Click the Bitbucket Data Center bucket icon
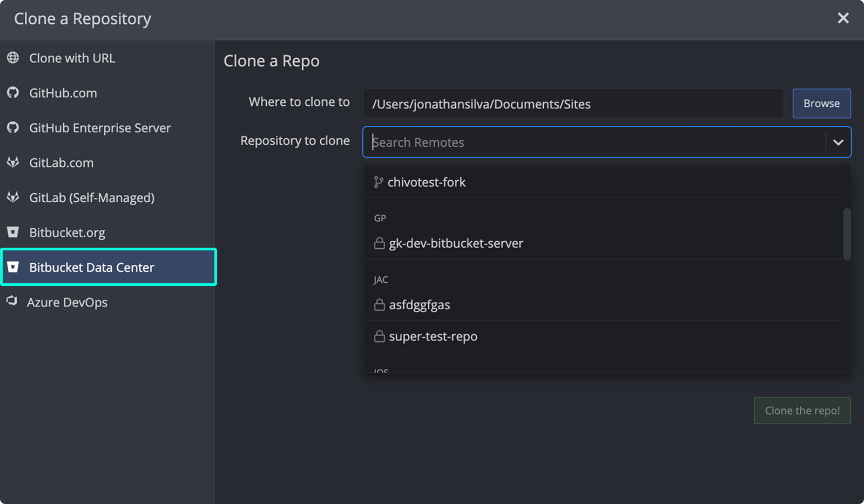Image resolution: width=864 pixels, height=504 pixels. [x=13, y=267]
